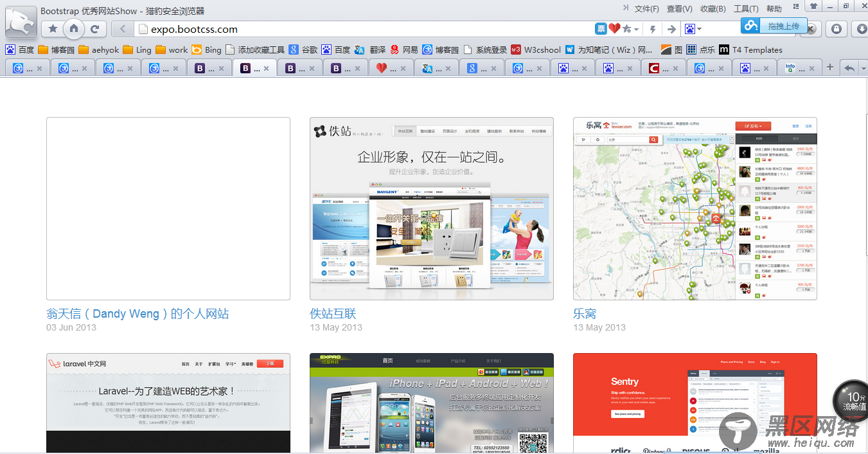The image size is (868, 454).
Task: Open the blank Dandy Weng thumbnail
Action: pyautogui.click(x=168, y=208)
